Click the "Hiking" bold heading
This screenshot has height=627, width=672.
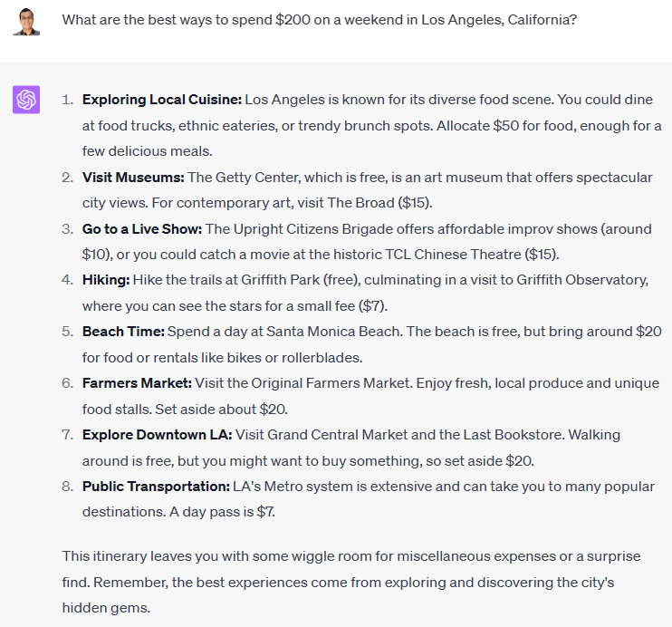106,280
